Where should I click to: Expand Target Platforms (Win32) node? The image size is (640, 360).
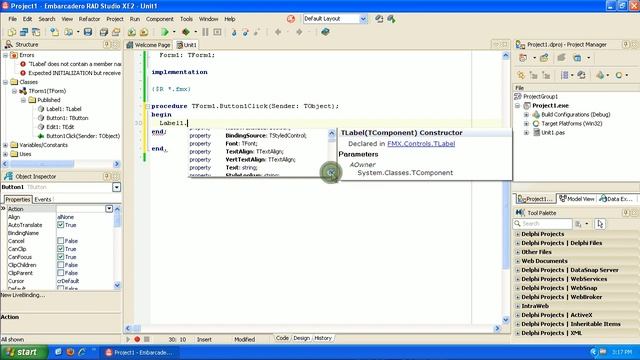tap(526, 124)
